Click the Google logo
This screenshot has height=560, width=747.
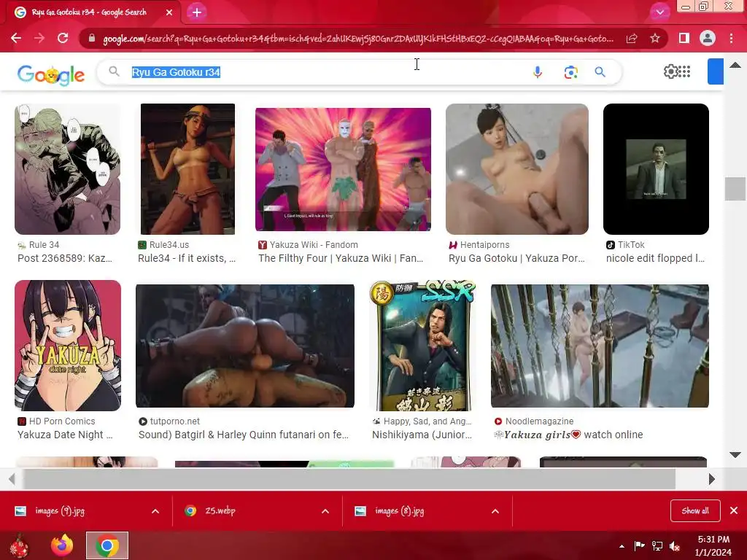[51, 74]
